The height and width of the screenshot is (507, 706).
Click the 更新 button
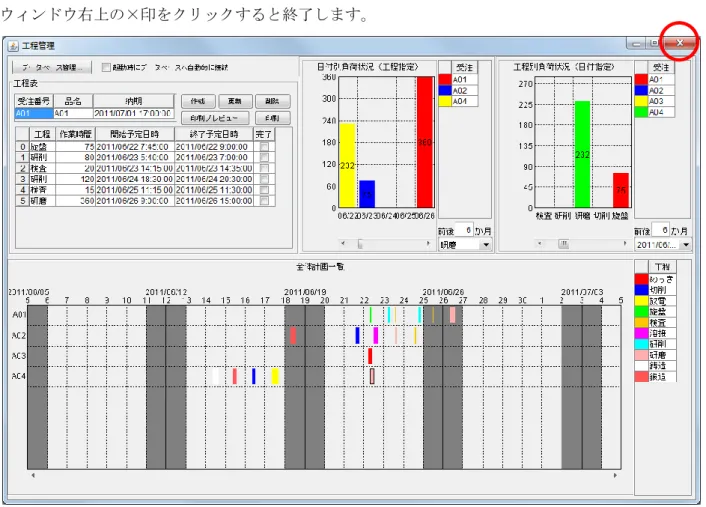[235, 101]
